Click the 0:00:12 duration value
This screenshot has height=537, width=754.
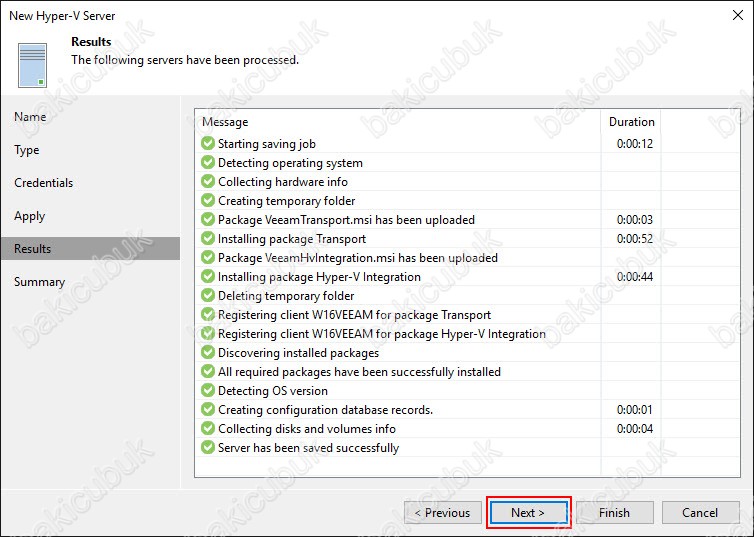point(635,144)
